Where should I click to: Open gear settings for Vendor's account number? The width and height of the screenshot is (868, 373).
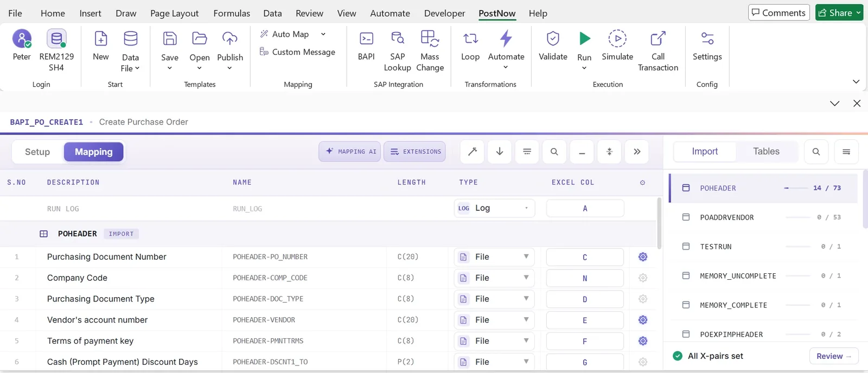pos(643,320)
